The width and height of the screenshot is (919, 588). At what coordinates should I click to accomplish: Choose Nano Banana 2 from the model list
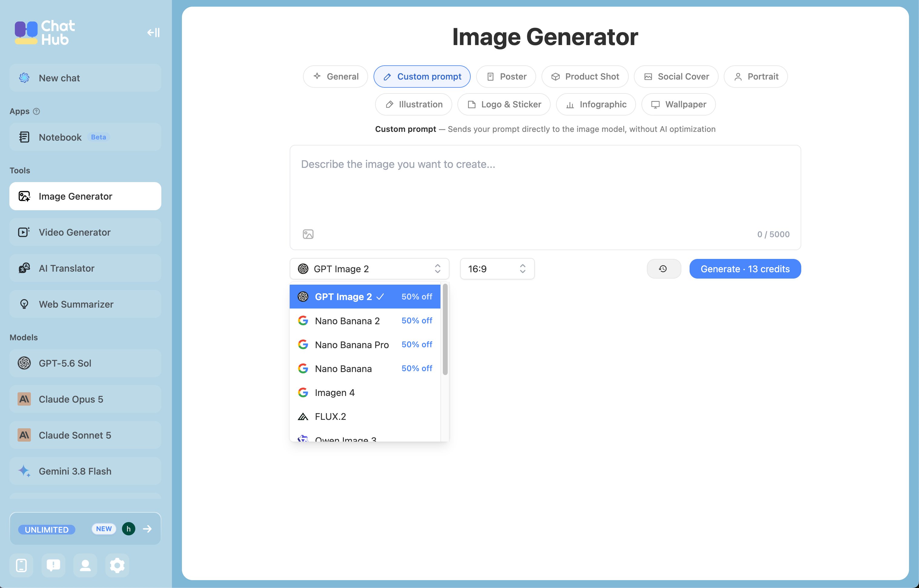pyautogui.click(x=365, y=321)
